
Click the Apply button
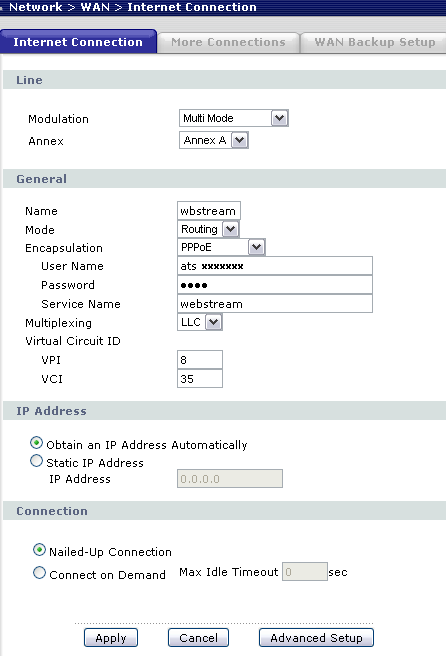(x=111, y=638)
